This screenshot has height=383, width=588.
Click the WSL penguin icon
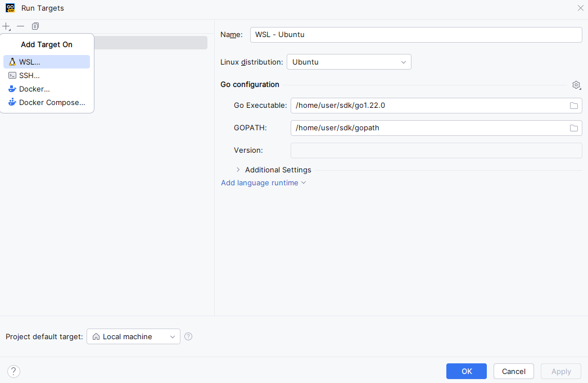pos(12,62)
